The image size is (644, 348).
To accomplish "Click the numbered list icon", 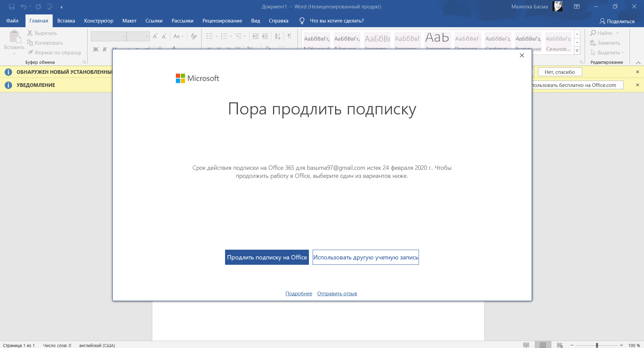I will (224, 36).
